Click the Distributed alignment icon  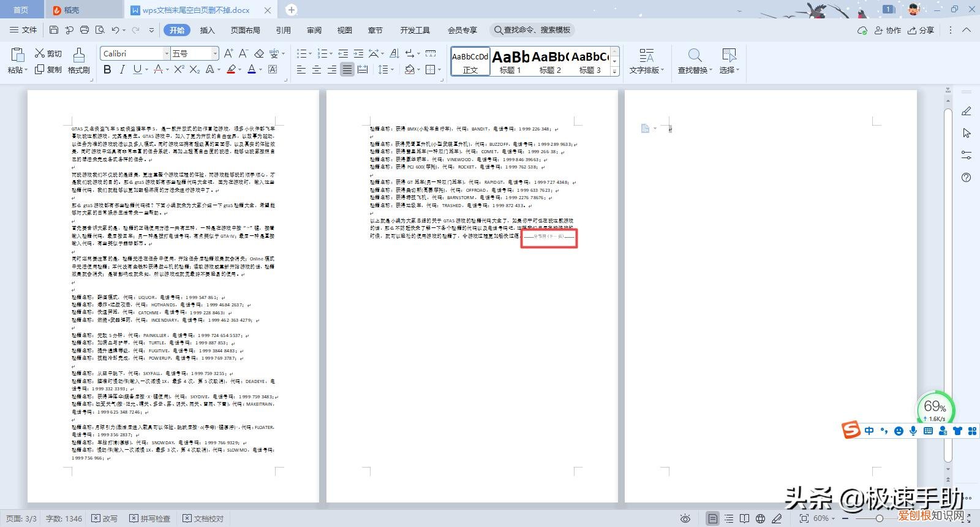363,69
